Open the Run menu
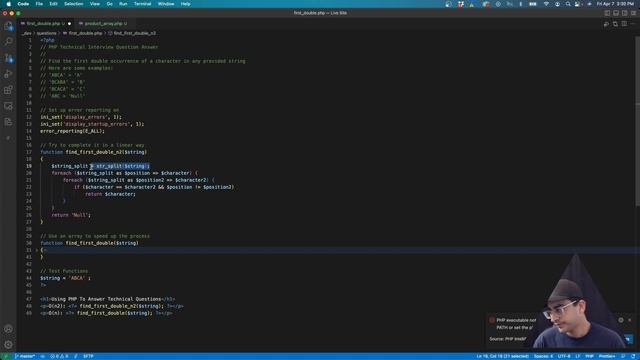The height and width of the screenshot is (360, 640). coord(123,4)
